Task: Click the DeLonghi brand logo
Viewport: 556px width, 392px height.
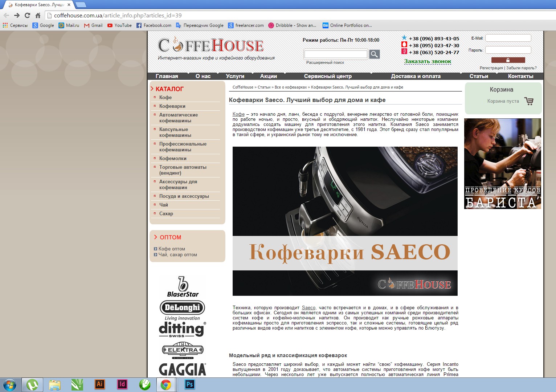Action: tap(183, 310)
